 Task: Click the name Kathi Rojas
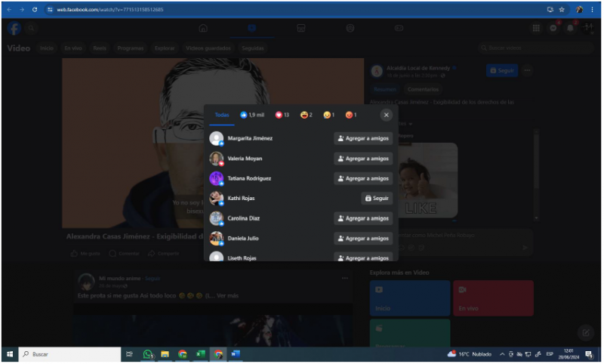[x=242, y=199]
